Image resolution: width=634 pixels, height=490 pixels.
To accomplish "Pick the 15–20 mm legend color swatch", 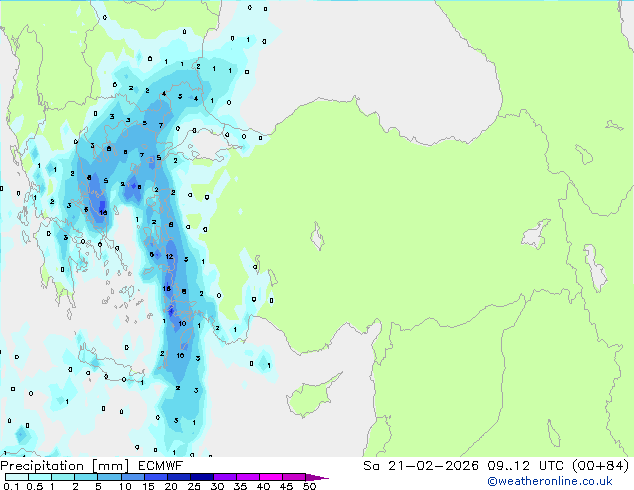I will (x=155, y=477).
